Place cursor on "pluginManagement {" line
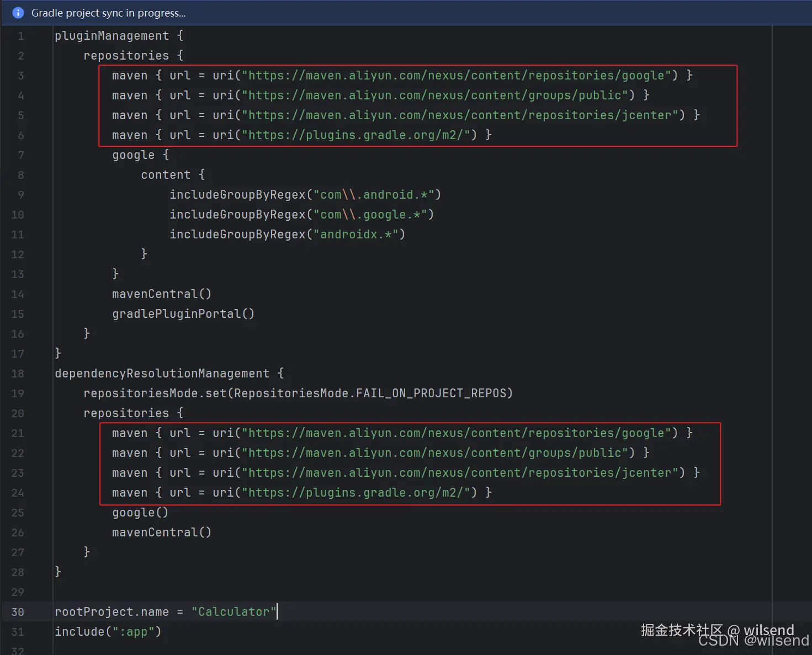 tap(119, 36)
